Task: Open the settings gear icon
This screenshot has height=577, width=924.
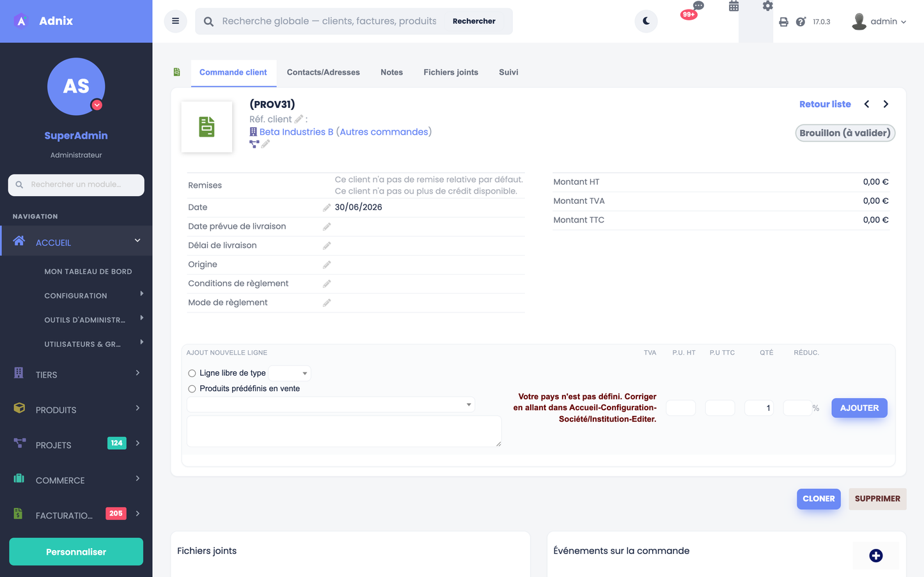Action: (x=767, y=6)
